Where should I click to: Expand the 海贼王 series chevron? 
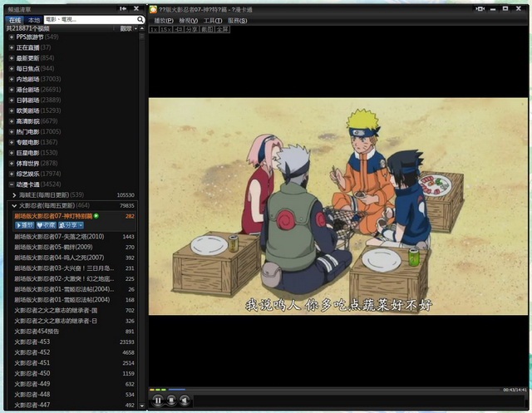[14, 195]
